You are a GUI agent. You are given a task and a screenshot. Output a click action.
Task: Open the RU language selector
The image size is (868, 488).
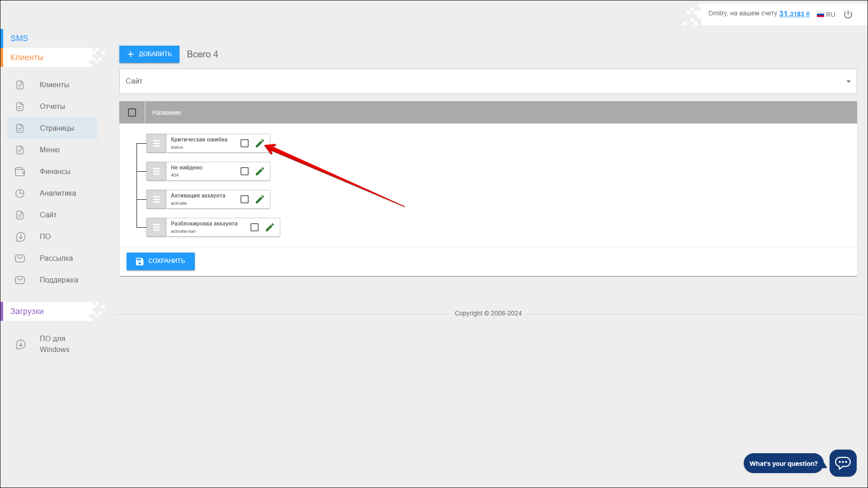[826, 14]
